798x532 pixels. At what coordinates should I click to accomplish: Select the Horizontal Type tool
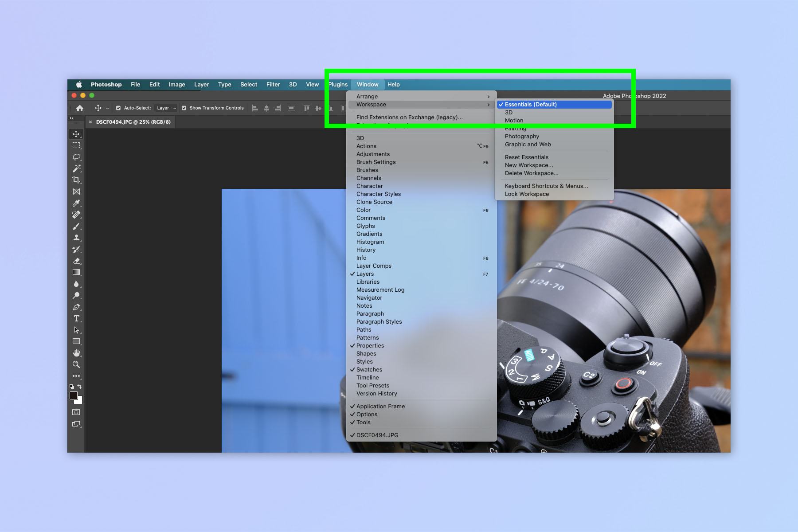point(76,318)
